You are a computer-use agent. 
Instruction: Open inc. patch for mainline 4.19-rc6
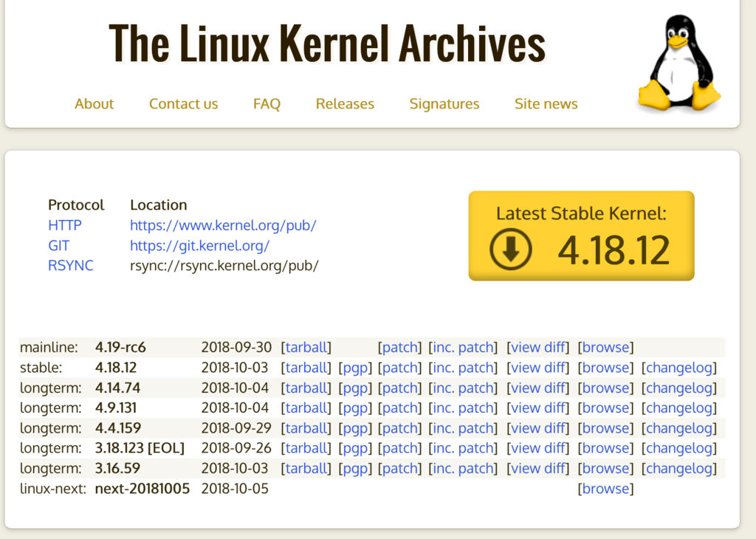(x=463, y=347)
